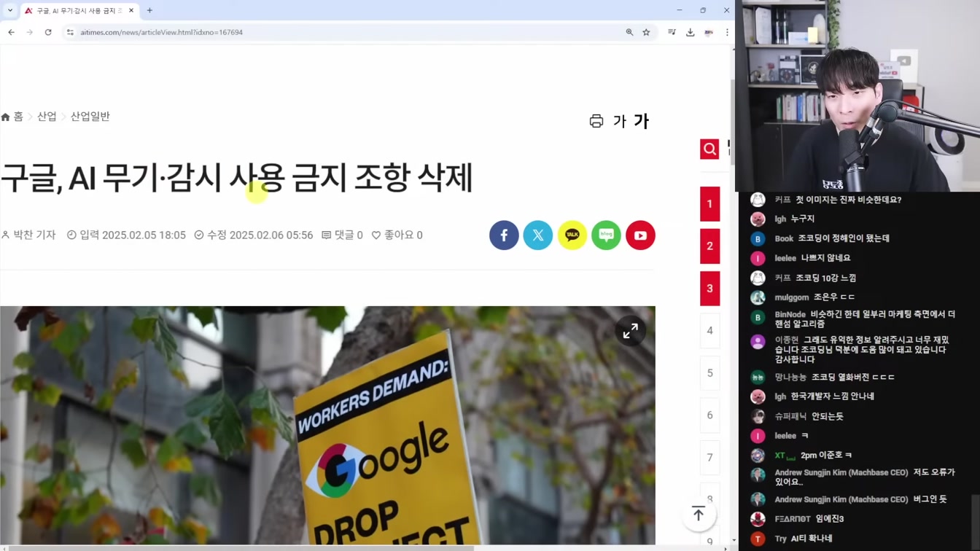Close the aitimes article tab
Screen dimensions: 980x551
click(x=131, y=10)
